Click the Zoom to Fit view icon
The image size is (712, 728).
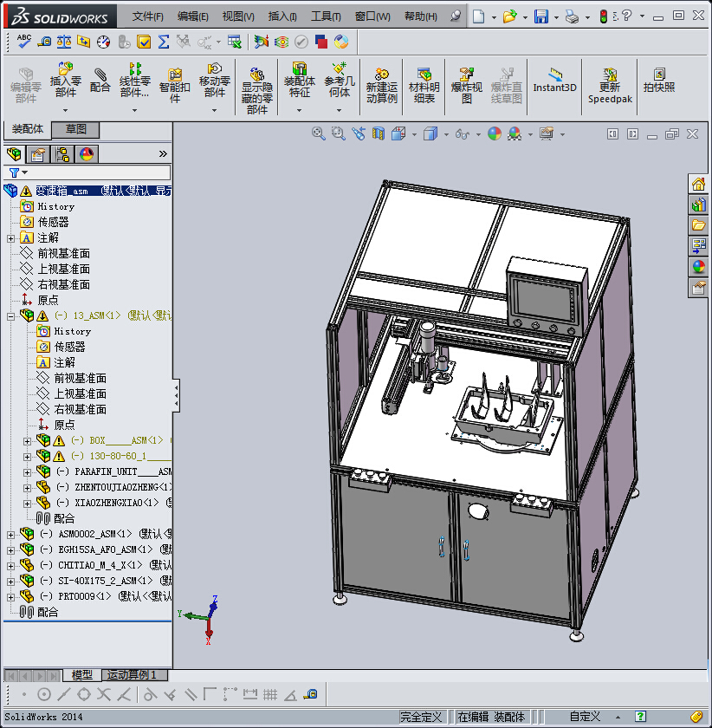coord(318,133)
